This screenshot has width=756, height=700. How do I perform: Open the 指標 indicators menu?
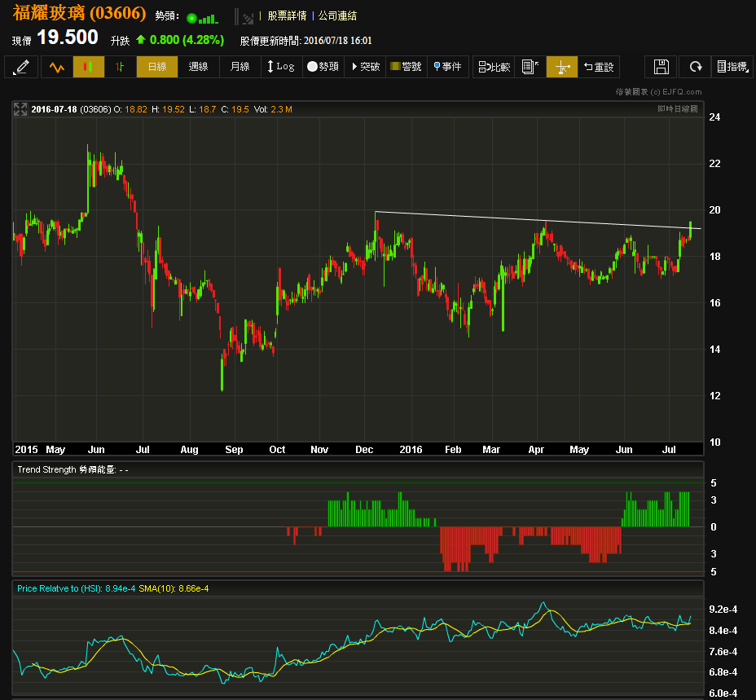click(x=732, y=67)
